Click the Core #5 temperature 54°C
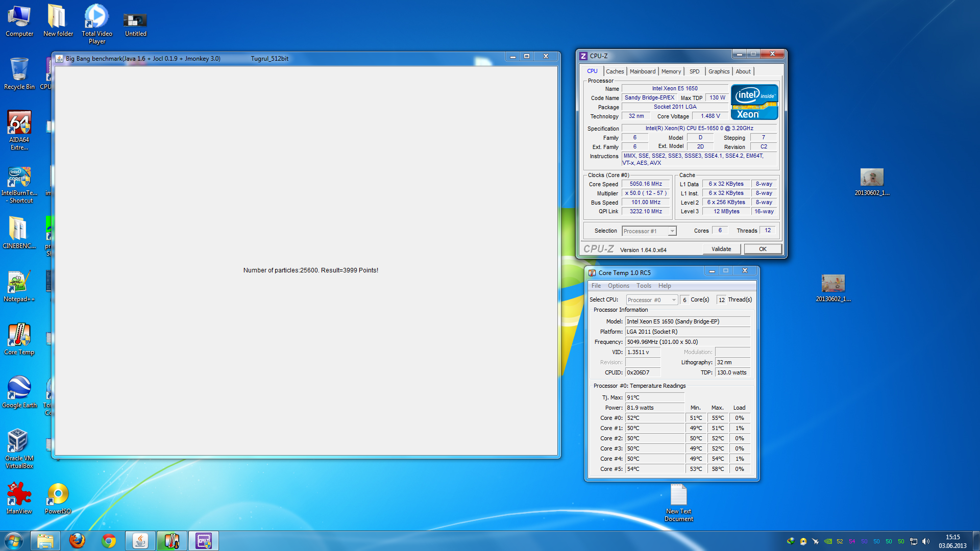The image size is (980, 551). click(655, 469)
